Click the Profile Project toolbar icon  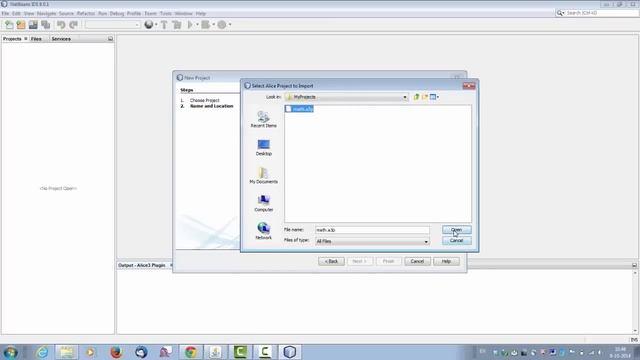pos(222,25)
